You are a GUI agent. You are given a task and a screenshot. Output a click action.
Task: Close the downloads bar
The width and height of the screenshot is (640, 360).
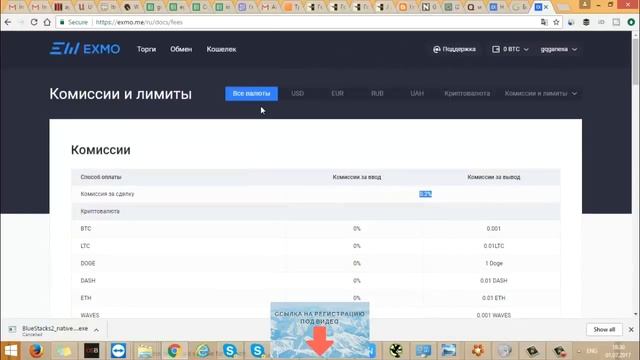(x=631, y=329)
